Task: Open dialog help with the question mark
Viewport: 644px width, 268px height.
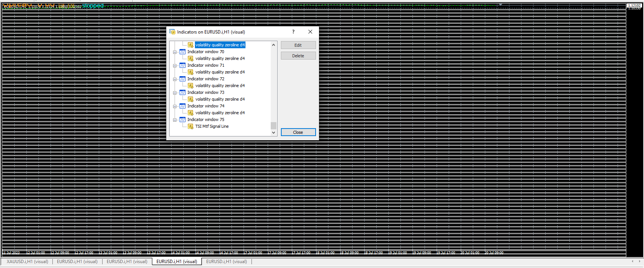Action: tap(293, 32)
